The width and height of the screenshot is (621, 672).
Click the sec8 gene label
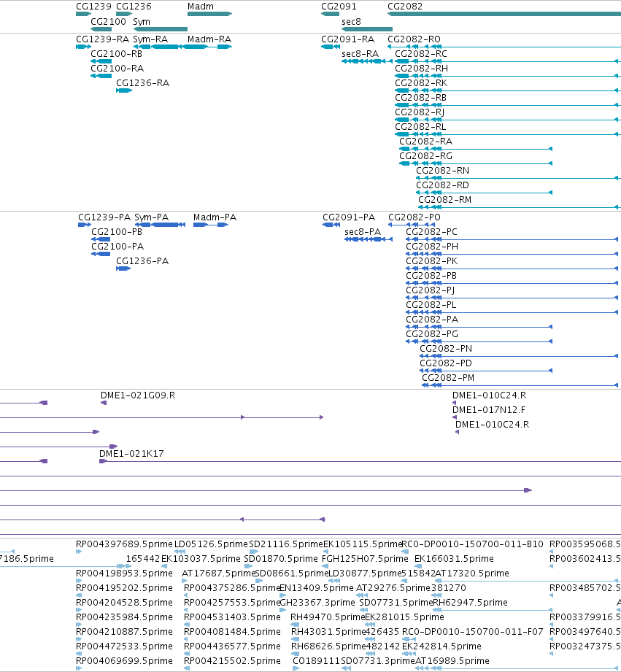click(x=351, y=21)
